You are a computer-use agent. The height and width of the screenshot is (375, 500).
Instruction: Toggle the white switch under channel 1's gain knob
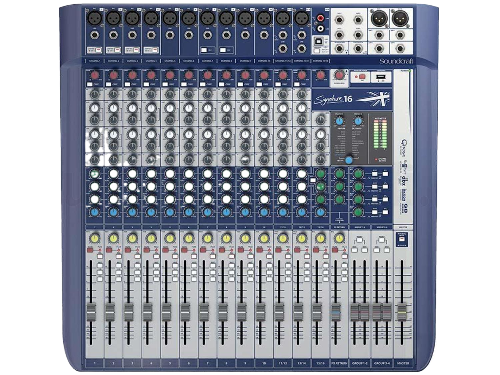[90, 85]
